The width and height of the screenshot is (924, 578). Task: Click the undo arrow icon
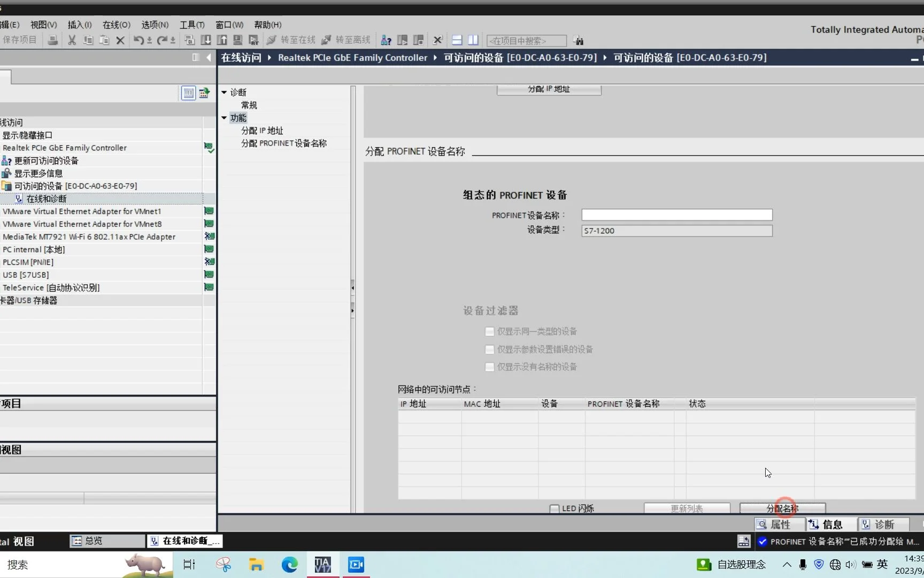pyautogui.click(x=138, y=40)
